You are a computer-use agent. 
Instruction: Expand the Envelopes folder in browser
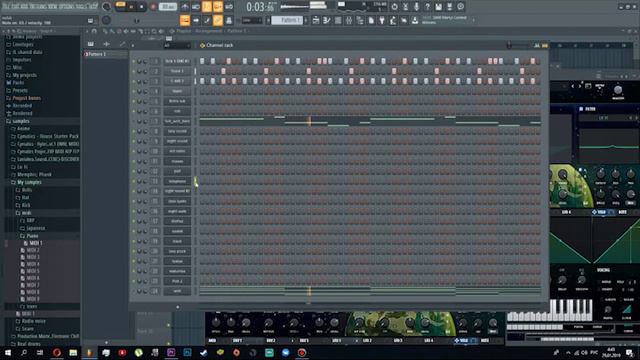point(23,44)
